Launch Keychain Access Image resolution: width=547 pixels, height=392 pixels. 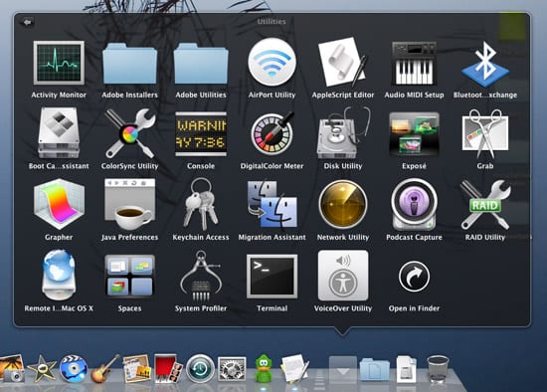[x=201, y=205]
